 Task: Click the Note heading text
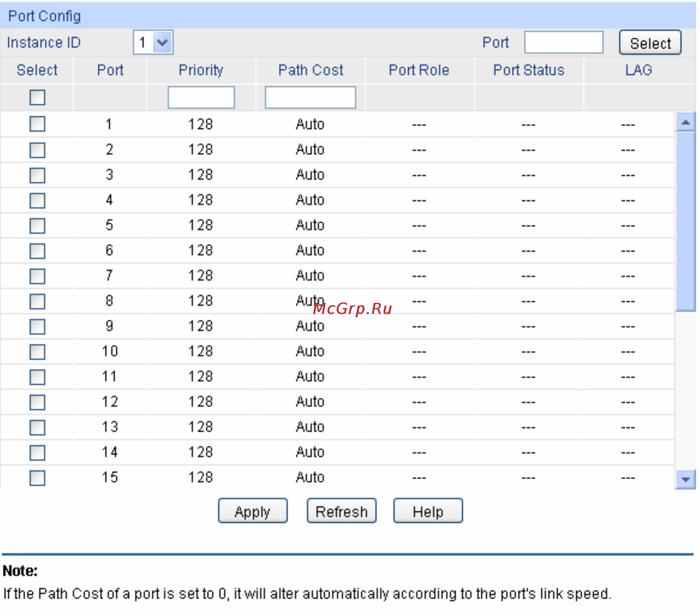pos(20,571)
